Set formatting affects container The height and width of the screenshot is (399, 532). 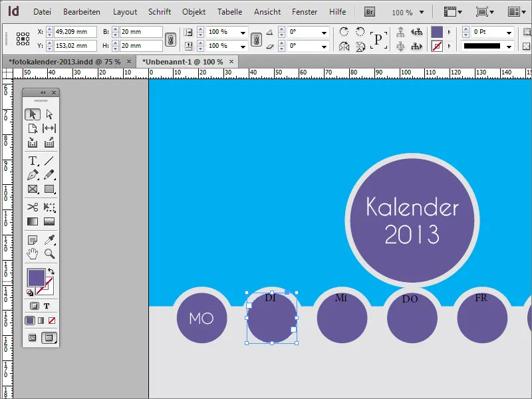35,306
